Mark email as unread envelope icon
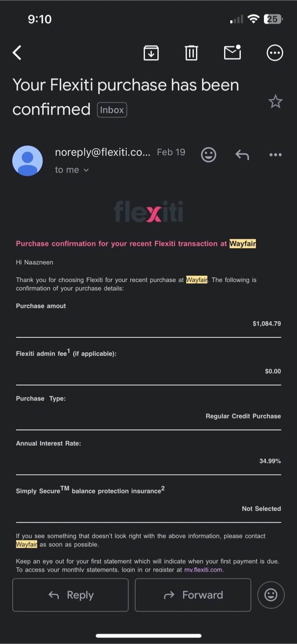Viewport: 297px width, 644px height. 232,52
